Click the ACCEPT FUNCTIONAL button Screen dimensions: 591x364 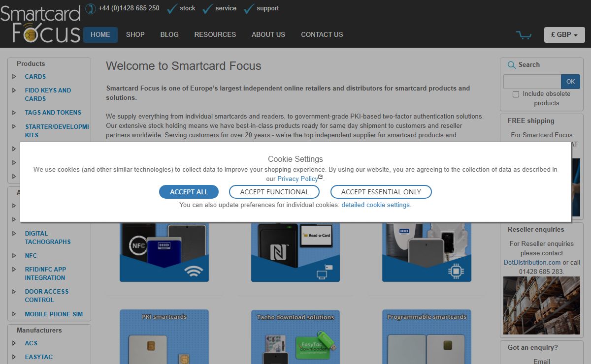[x=274, y=192]
